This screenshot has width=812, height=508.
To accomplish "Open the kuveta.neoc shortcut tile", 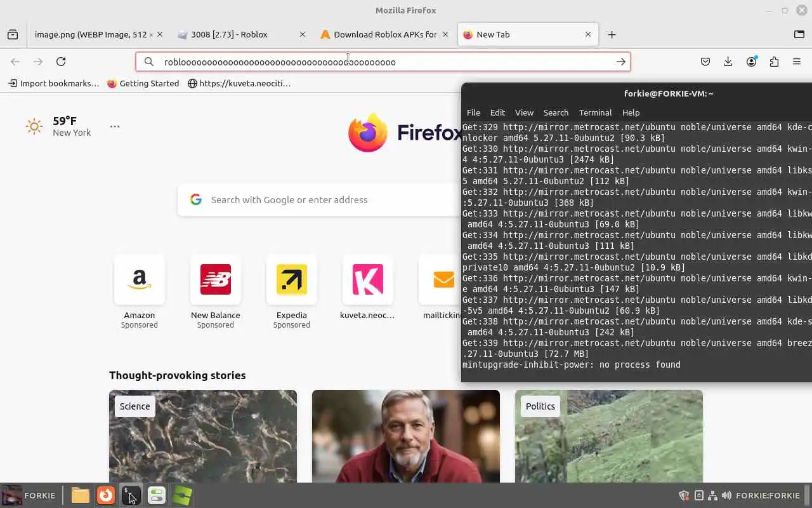I will (x=368, y=287).
